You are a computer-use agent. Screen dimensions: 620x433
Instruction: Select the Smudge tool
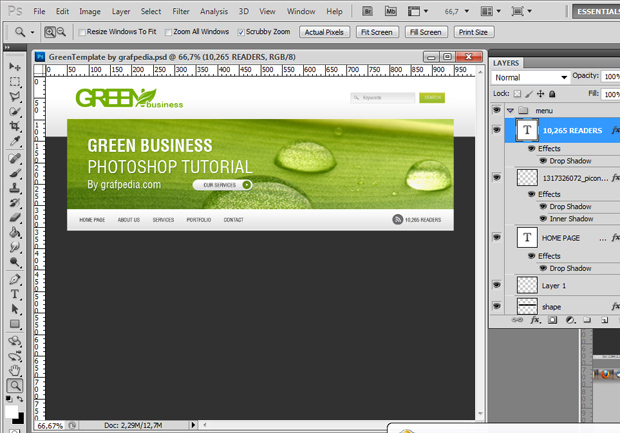[x=15, y=248]
